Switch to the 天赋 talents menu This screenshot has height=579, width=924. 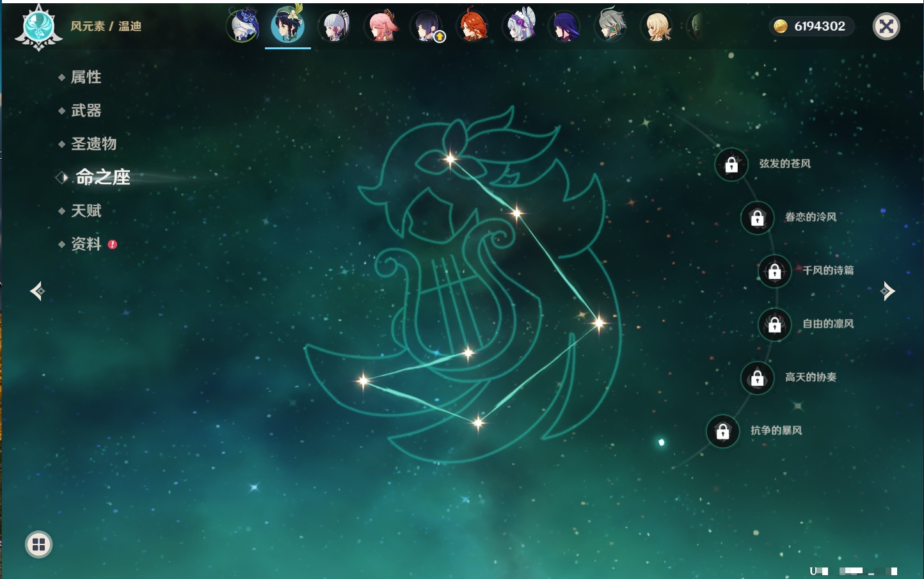(86, 211)
